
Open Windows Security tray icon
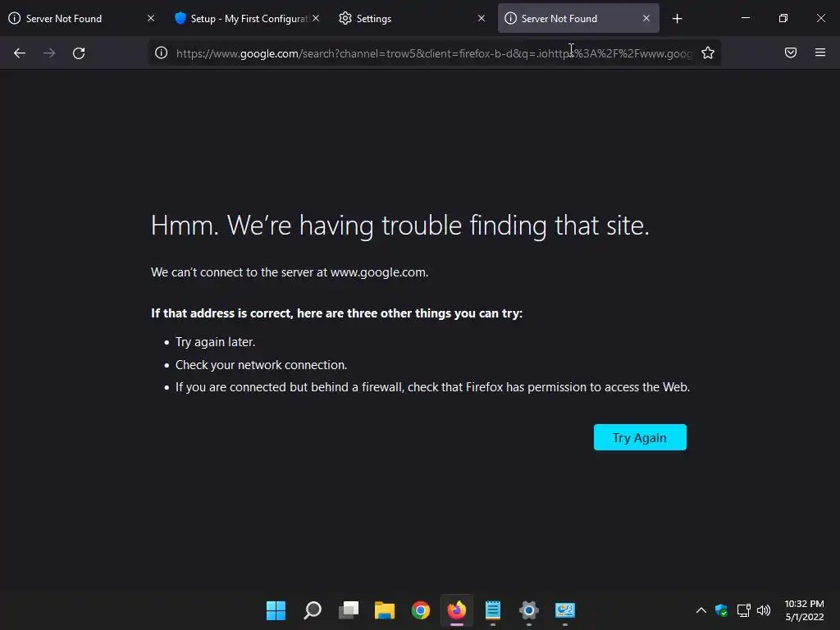click(x=721, y=610)
